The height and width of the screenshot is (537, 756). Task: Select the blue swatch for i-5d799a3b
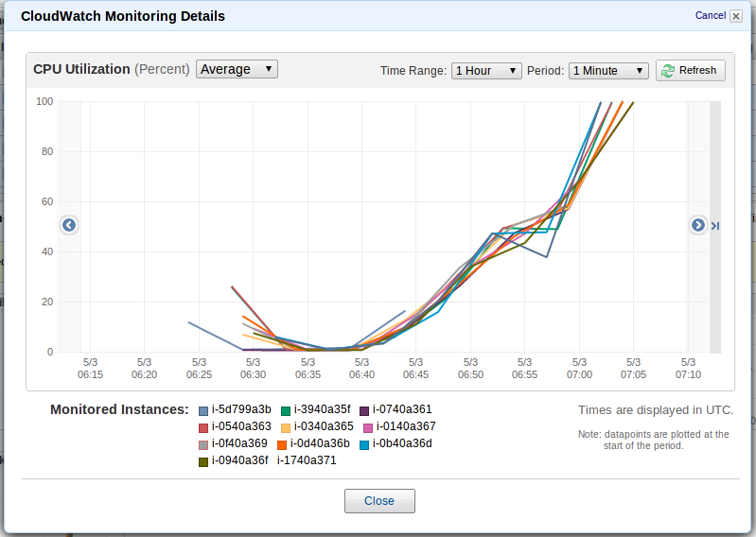point(203,411)
